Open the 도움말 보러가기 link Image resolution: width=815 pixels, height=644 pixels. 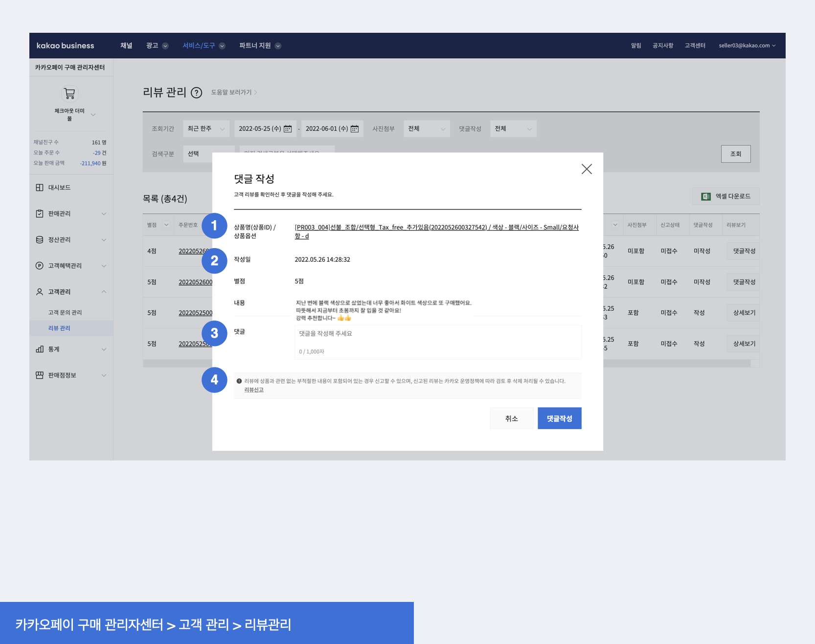[234, 92]
